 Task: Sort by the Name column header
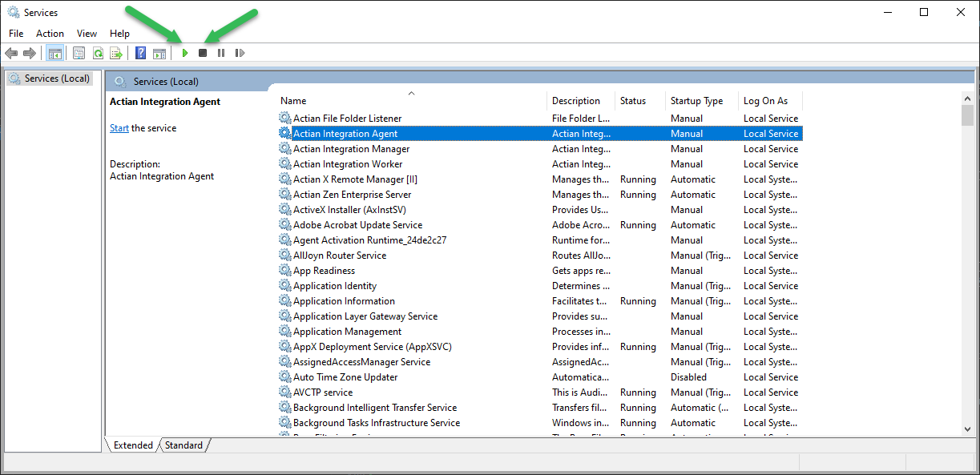(x=412, y=101)
